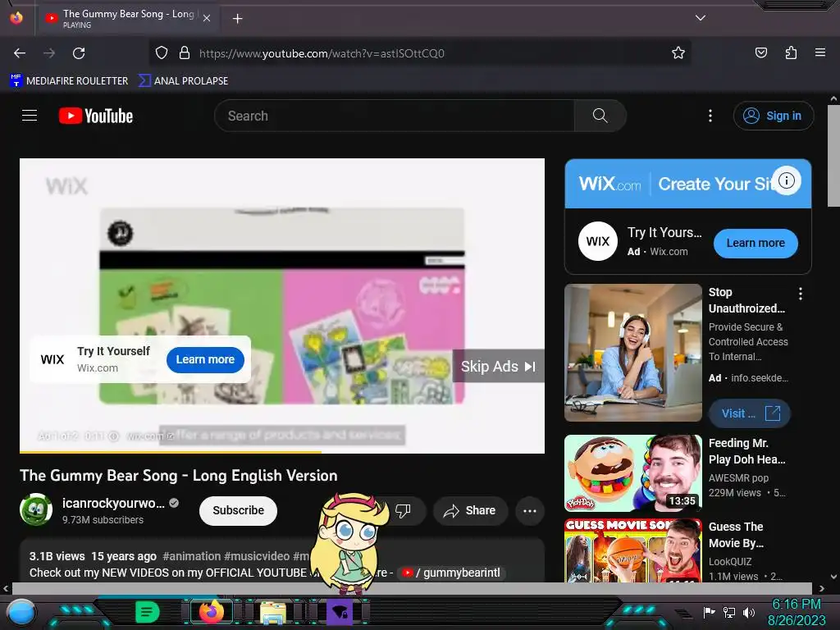Expand the list all tabs chevron

coord(701,18)
